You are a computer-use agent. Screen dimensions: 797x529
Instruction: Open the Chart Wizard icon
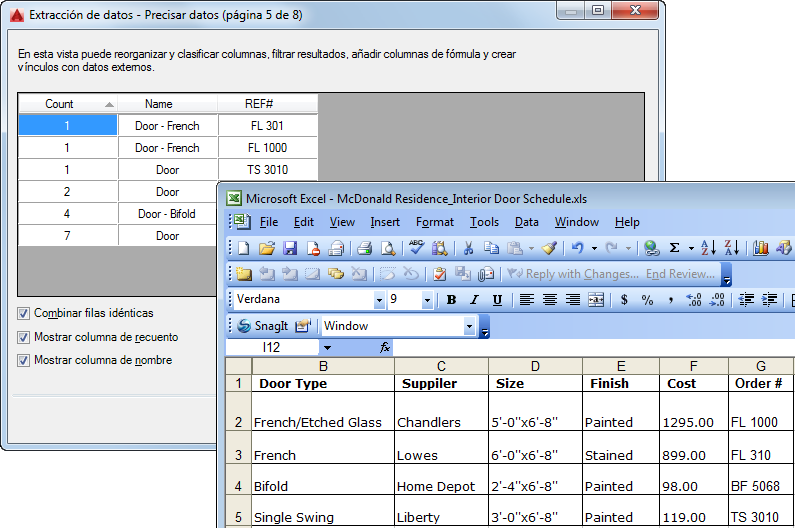pyautogui.click(x=760, y=248)
